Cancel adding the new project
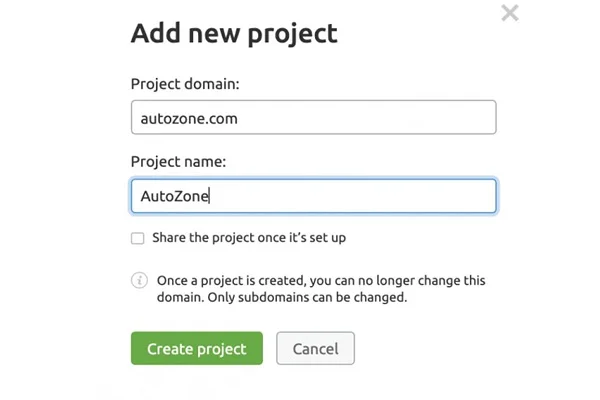This screenshot has height=400, width=600. 315,349
